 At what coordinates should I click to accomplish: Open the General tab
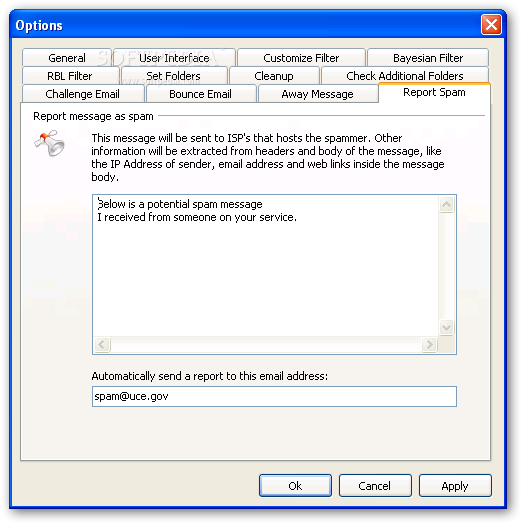point(67,58)
